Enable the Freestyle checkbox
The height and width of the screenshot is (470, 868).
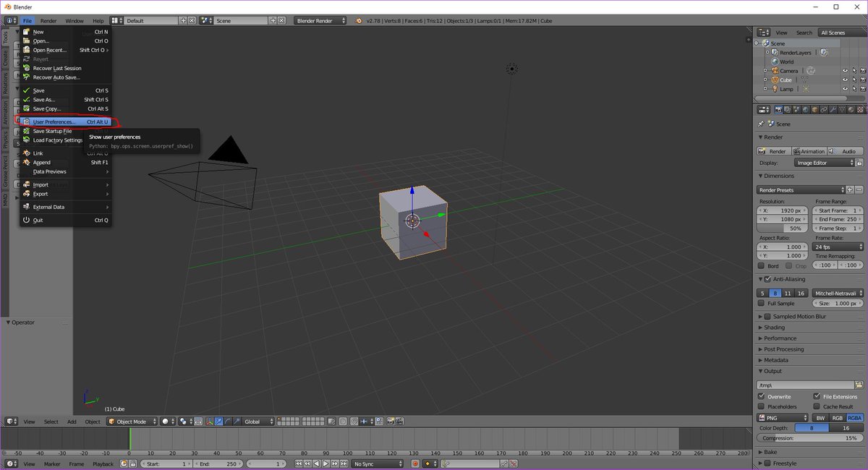coord(767,463)
